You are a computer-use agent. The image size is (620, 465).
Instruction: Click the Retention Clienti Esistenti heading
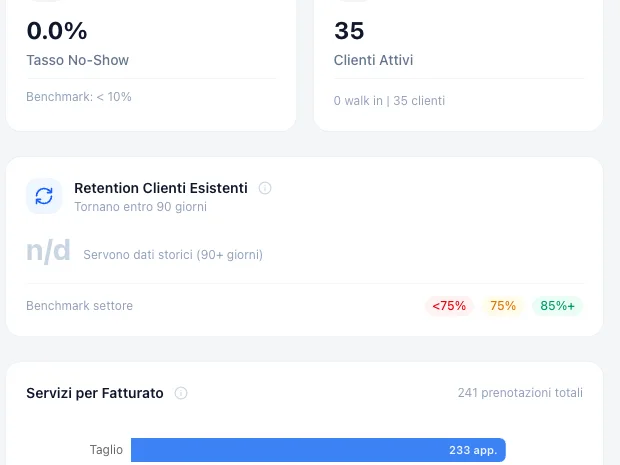click(161, 188)
